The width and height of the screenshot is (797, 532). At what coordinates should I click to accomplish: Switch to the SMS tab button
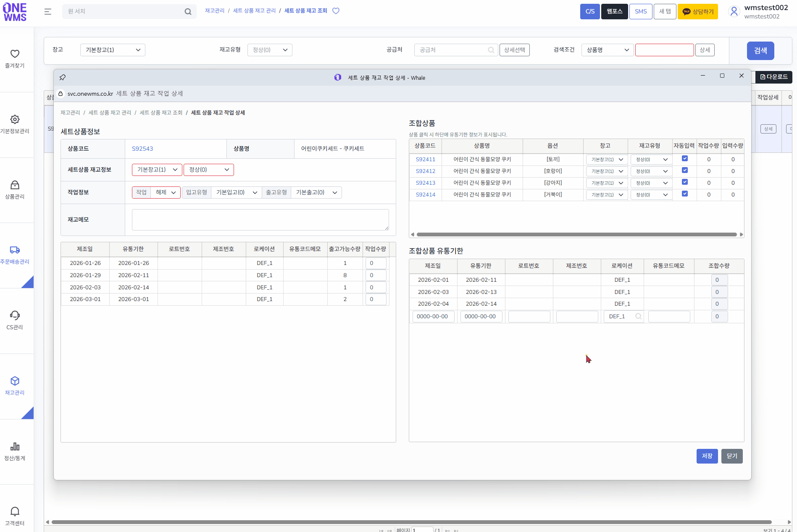click(x=640, y=11)
